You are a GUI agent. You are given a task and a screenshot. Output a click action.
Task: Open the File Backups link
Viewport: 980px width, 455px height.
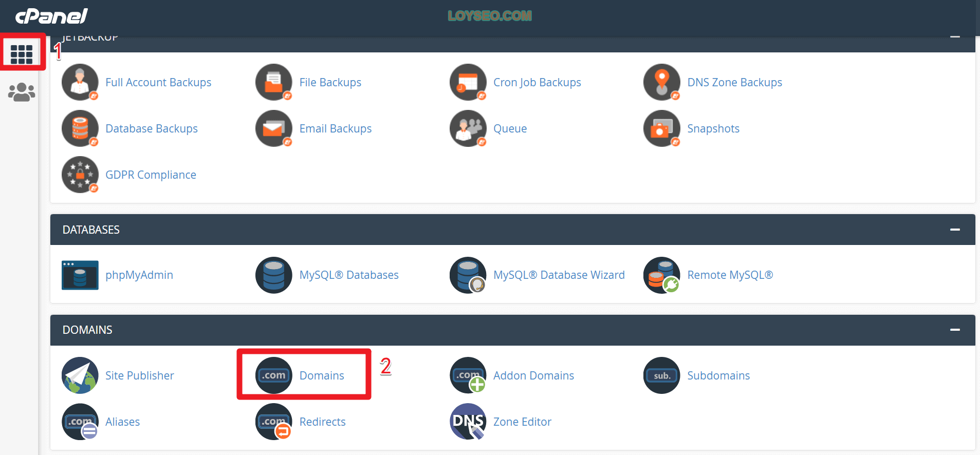(x=330, y=82)
